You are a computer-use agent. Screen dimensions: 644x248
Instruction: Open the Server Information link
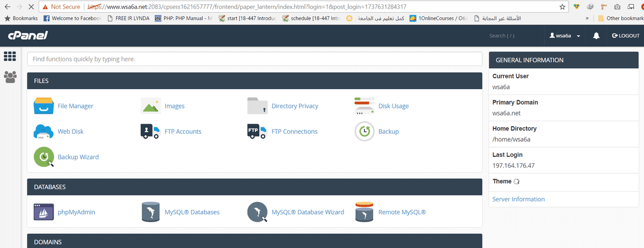tap(518, 199)
